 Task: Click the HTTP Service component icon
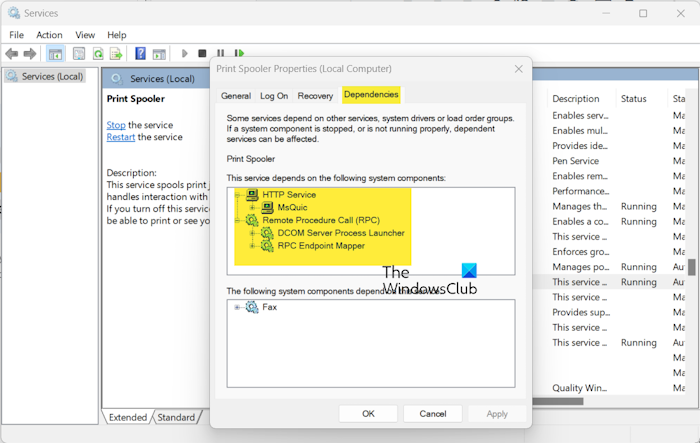click(x=252, y=195)
